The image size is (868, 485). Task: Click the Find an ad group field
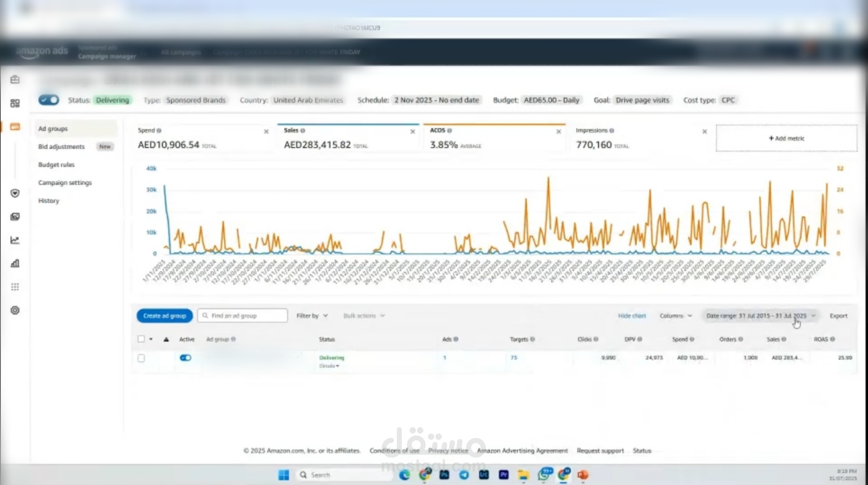tap(243, 316)
